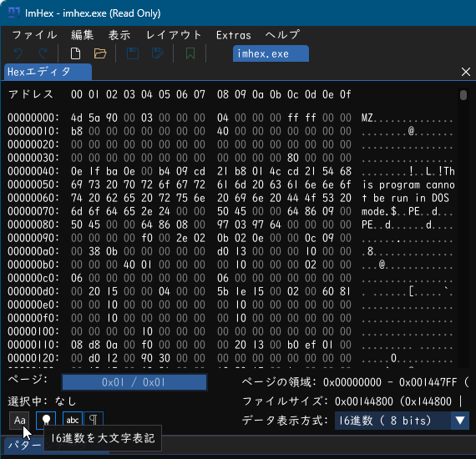
Task: Click the 選択中: なし status text
Action: 42,401
